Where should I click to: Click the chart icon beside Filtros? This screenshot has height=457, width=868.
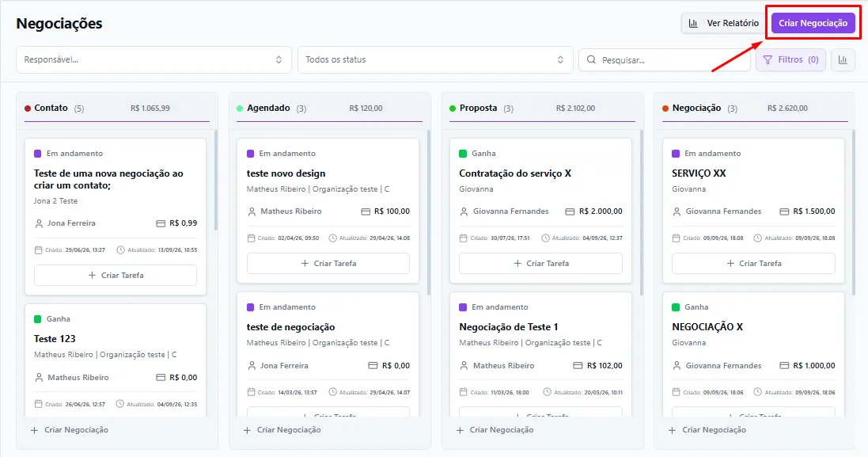843,60
